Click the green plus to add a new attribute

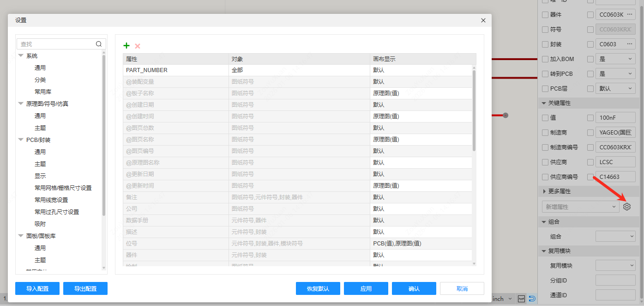tap(126, 45)
